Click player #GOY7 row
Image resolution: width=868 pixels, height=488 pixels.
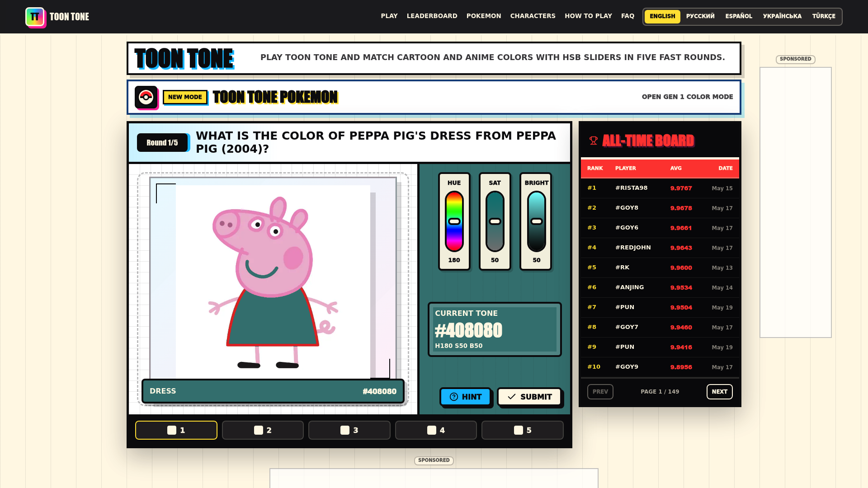click(x=660, y=327)
